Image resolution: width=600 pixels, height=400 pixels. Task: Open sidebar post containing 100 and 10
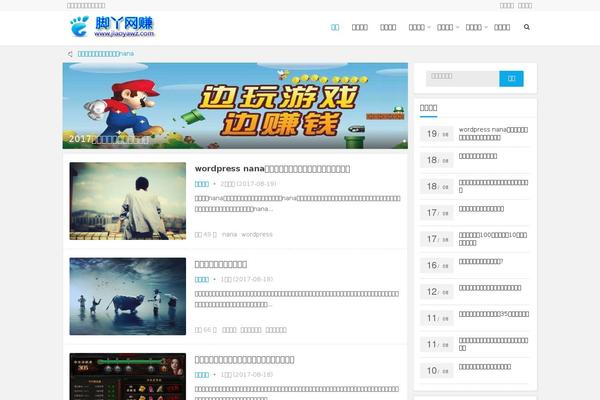493,239
